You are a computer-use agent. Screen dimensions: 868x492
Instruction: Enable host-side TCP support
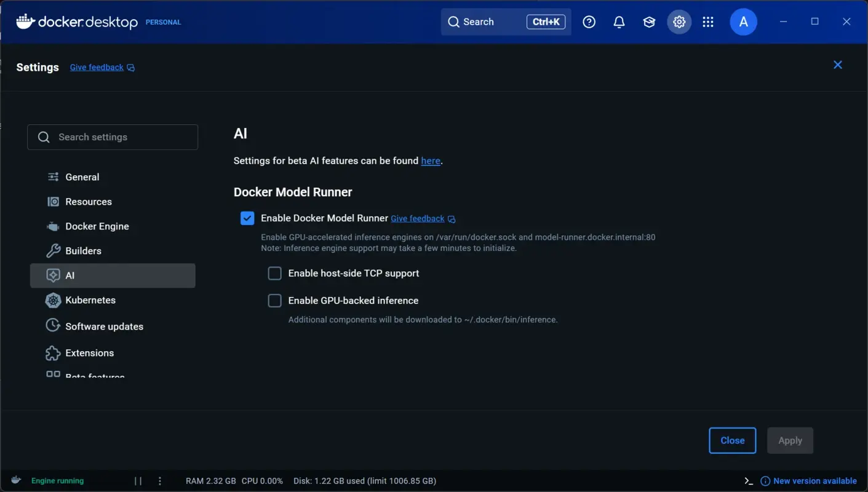[274, 273]
